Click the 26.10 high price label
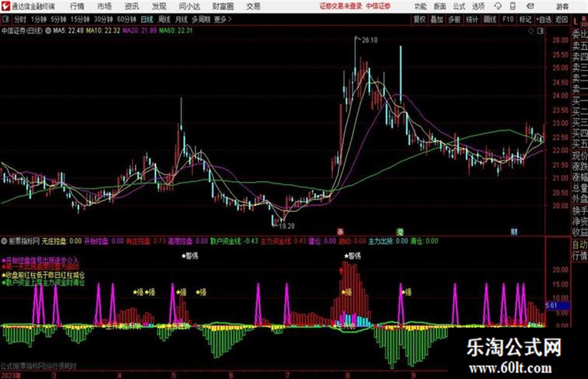 pos(370,40)
